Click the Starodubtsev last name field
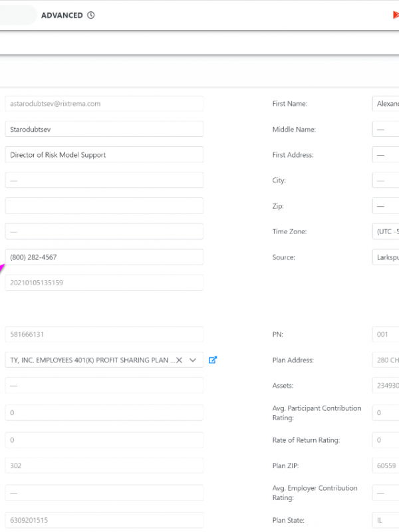399x532 pixels. [x=103, y=129]
